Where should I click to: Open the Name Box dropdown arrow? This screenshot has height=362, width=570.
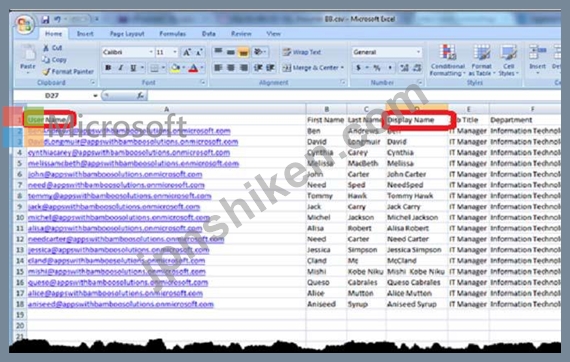[x=95, y=96]
